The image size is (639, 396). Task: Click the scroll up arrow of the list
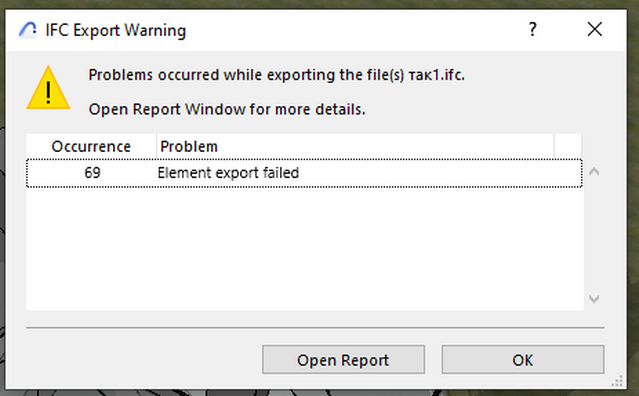click(x=594, y=172)
